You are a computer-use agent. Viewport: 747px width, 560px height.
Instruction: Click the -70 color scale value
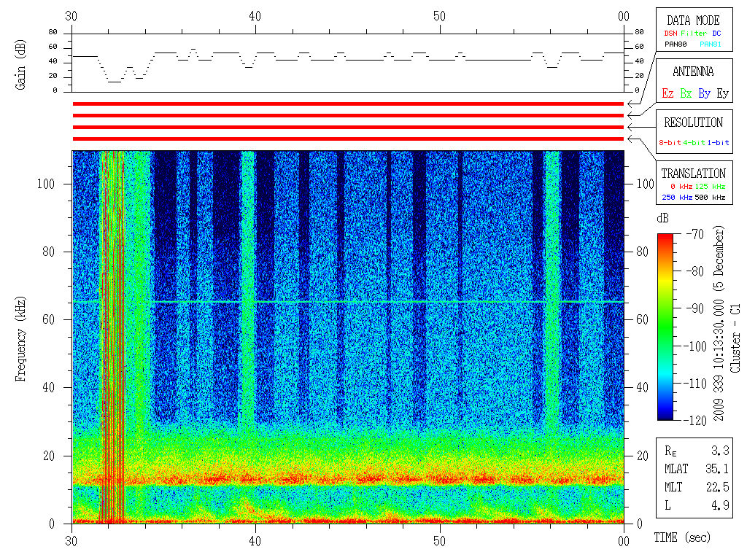[x=695, y=234]
